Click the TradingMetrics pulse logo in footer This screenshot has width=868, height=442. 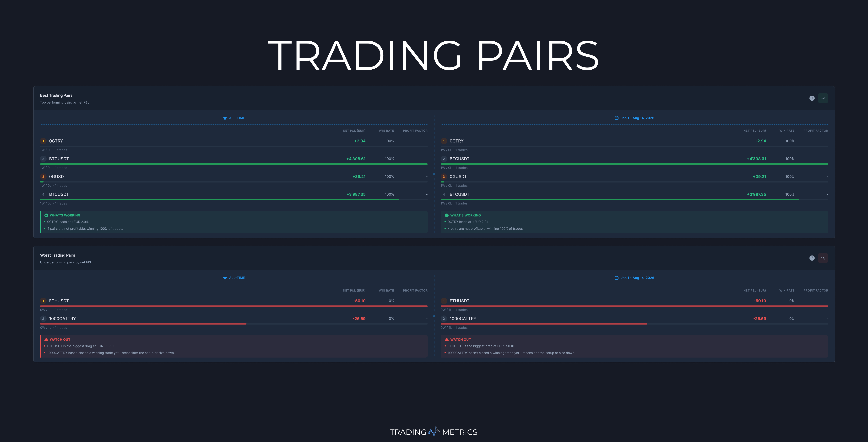434,431
